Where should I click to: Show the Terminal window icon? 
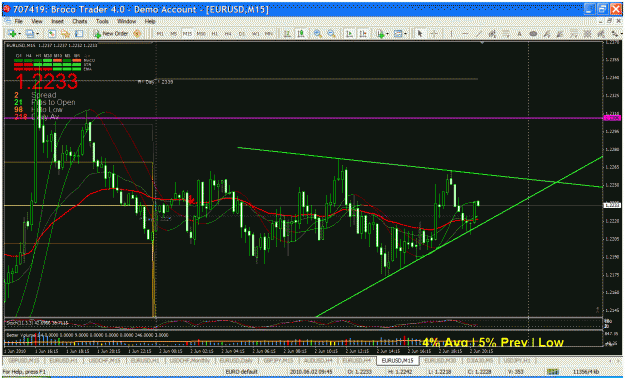[79, 34]
